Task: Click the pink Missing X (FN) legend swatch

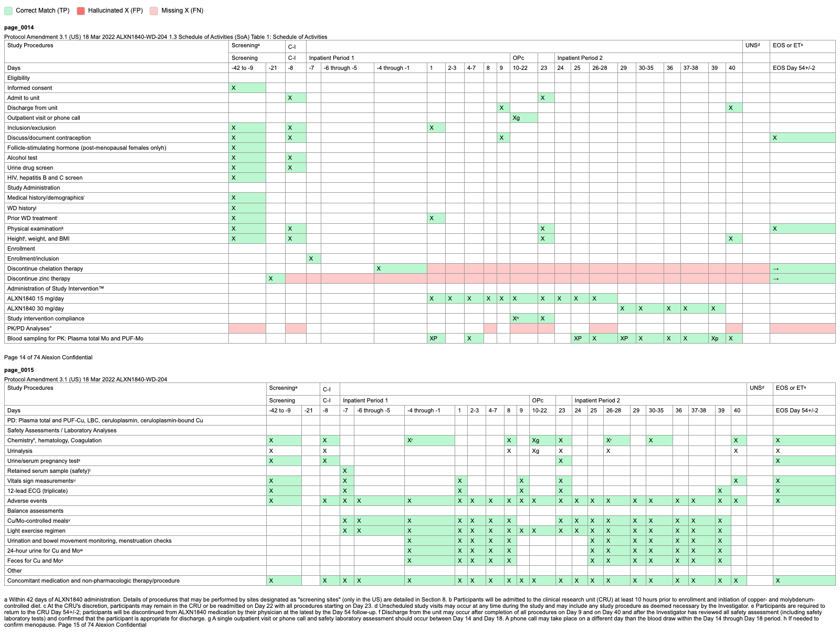Action: (x=154, y=11)
